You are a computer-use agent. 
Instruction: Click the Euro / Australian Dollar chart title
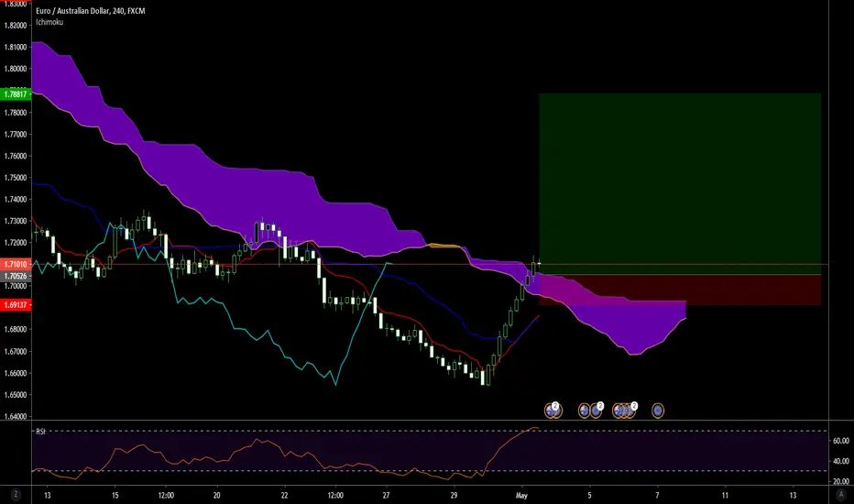click(x=91, y=11)
